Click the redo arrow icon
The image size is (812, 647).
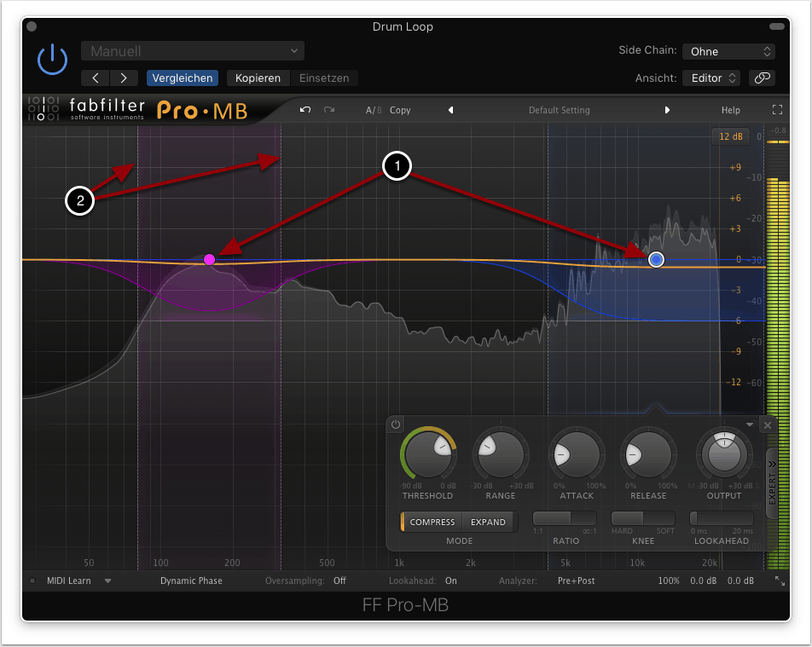click(329, 110)
